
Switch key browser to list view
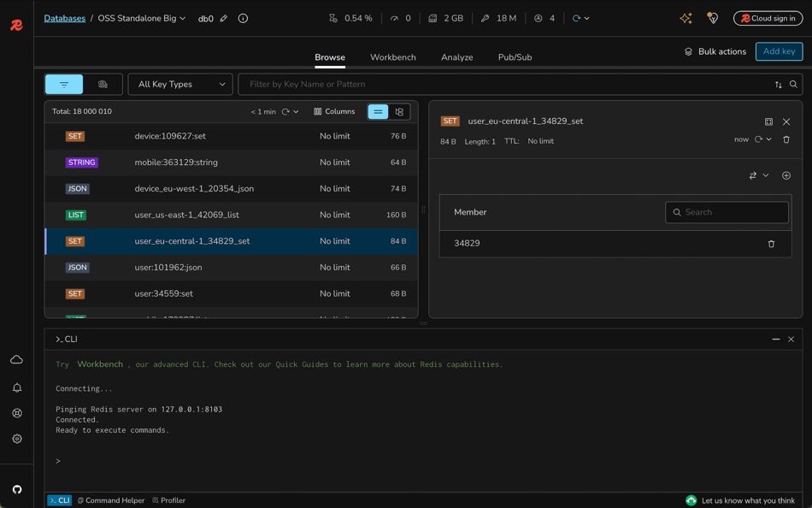point(378,112)
